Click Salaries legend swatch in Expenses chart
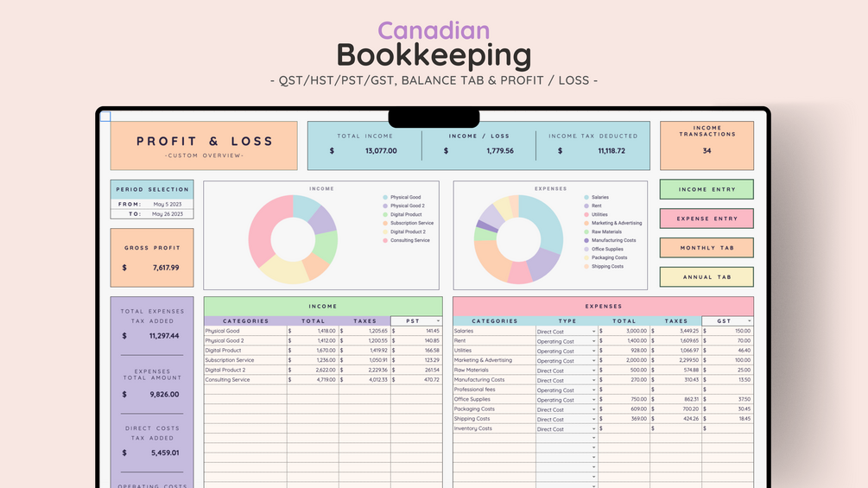 (586, 197)
